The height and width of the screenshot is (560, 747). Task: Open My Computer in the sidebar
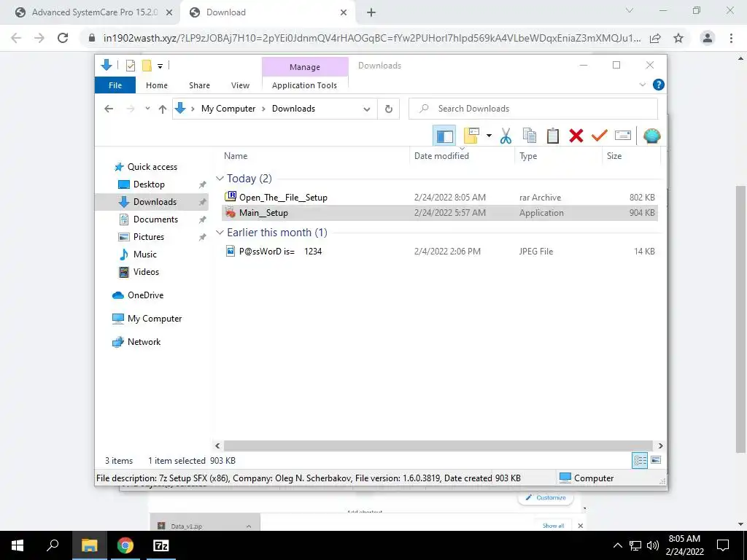tap(155, 319)
